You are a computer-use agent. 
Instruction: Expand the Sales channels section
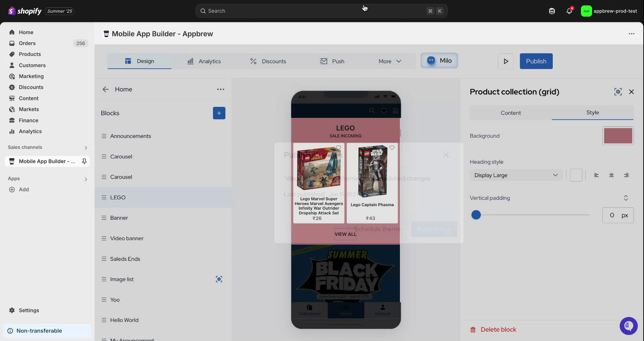86,148
